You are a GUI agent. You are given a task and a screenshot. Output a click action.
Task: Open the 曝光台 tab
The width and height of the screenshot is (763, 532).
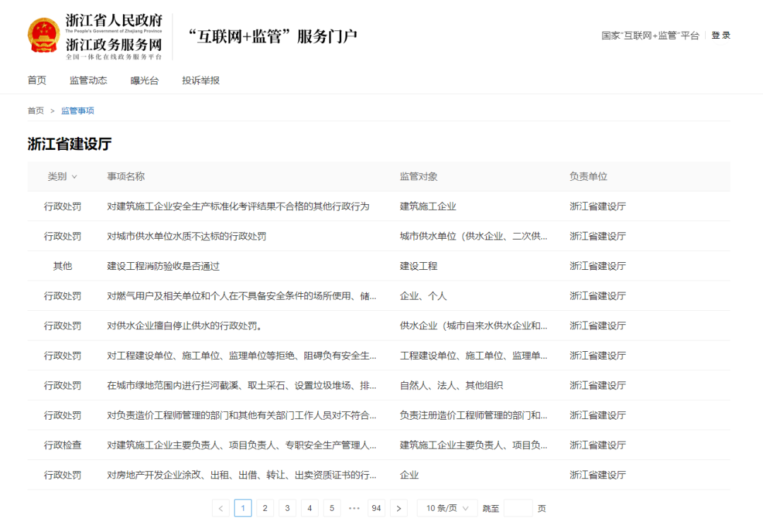point(145,80)
